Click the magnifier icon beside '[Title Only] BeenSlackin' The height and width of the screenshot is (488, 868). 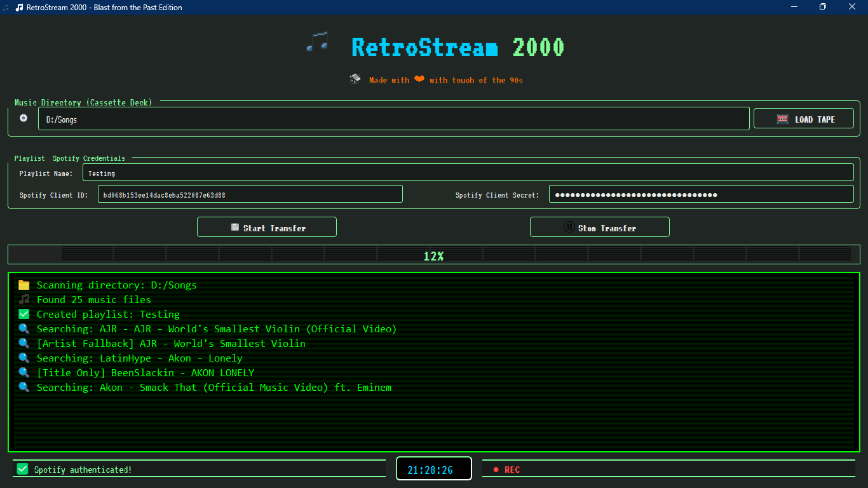point(24,372)
